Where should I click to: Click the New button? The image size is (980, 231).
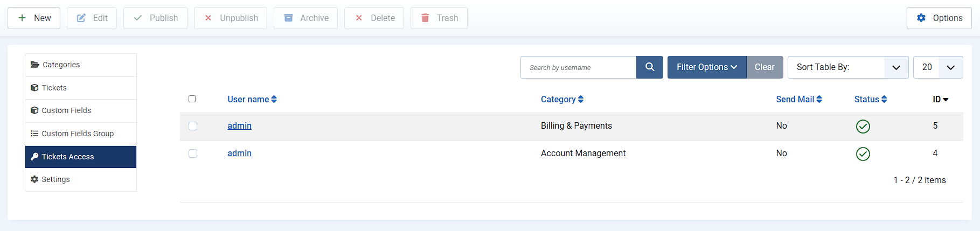(x=34, y=18)
